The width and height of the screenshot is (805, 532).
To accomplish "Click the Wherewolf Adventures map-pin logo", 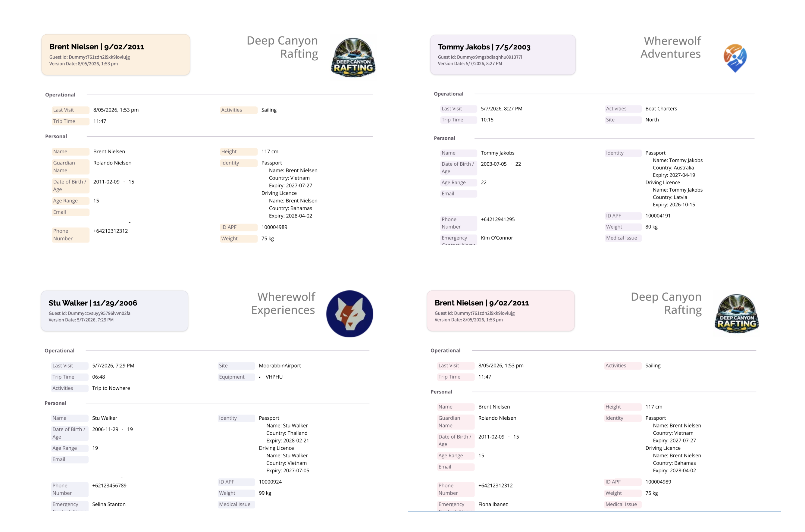I will click(x=735, y=58).
